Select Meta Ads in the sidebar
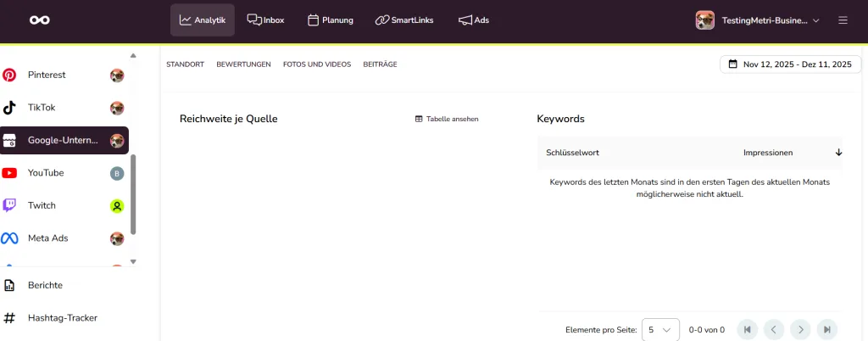 click(x=47, y=238)
